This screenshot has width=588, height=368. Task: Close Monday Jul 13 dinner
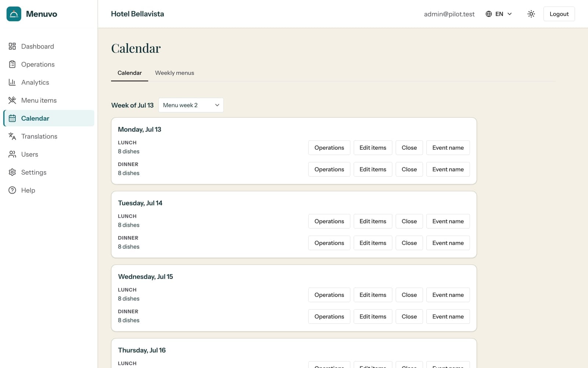(x=409, y=169)
